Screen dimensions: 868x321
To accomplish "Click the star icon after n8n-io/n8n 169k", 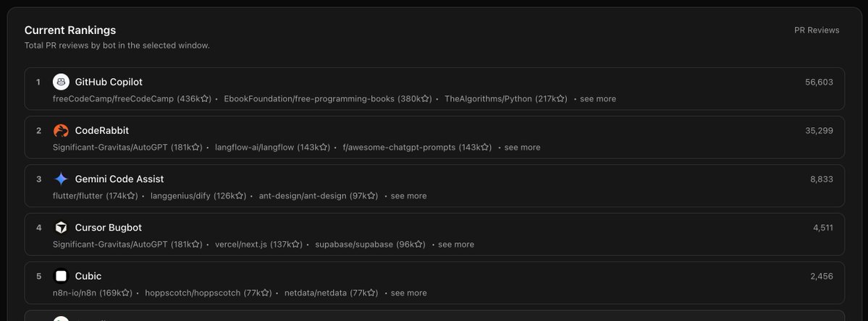I will pyautogui.click(x=126, y=294).
